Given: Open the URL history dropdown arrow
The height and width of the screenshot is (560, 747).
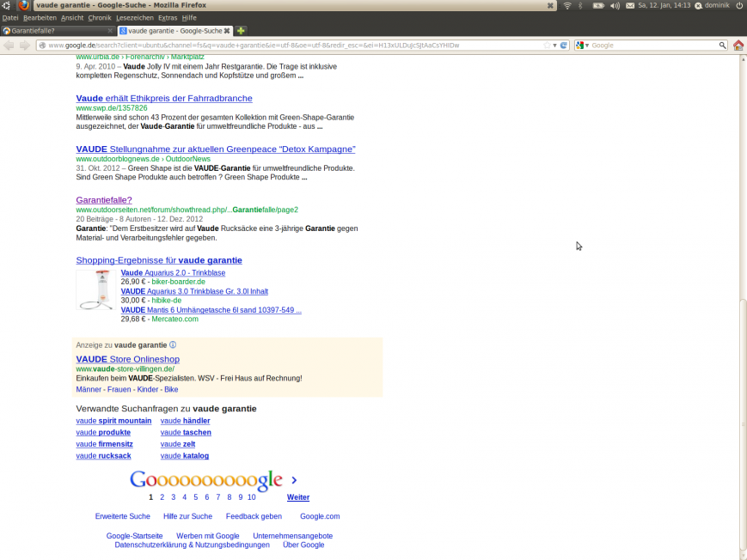Looking at the screenshot, I should [x=554, y=46].
